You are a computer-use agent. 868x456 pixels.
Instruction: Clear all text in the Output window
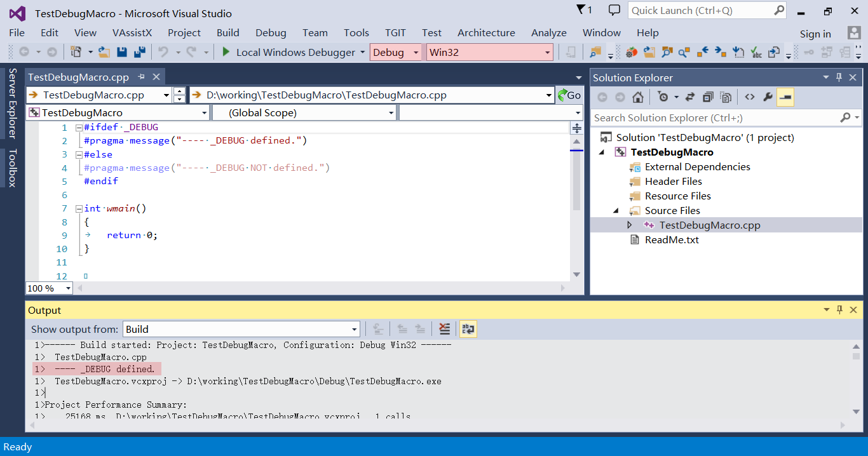click(445, 329)
